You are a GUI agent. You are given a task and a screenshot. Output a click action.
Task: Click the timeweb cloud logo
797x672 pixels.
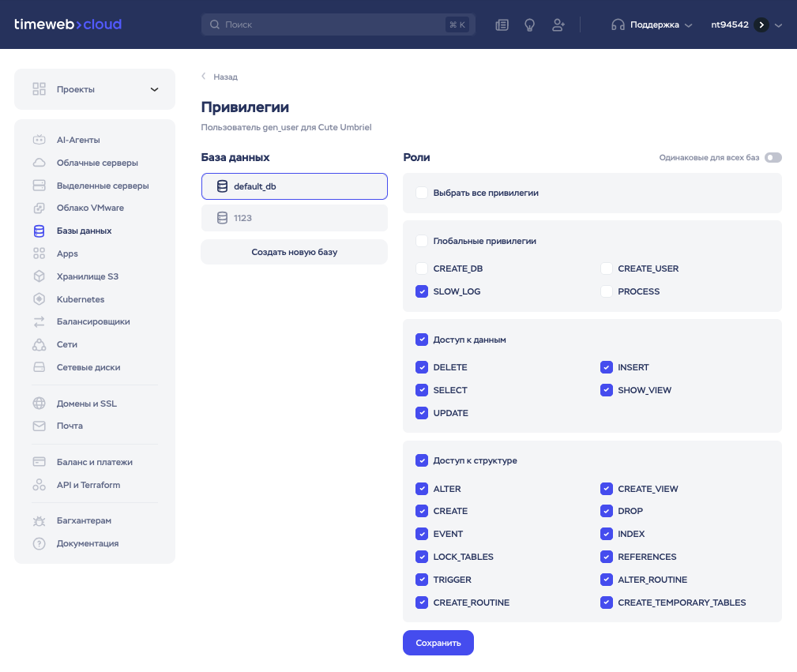pyautogui.click(x=68, y=24)
